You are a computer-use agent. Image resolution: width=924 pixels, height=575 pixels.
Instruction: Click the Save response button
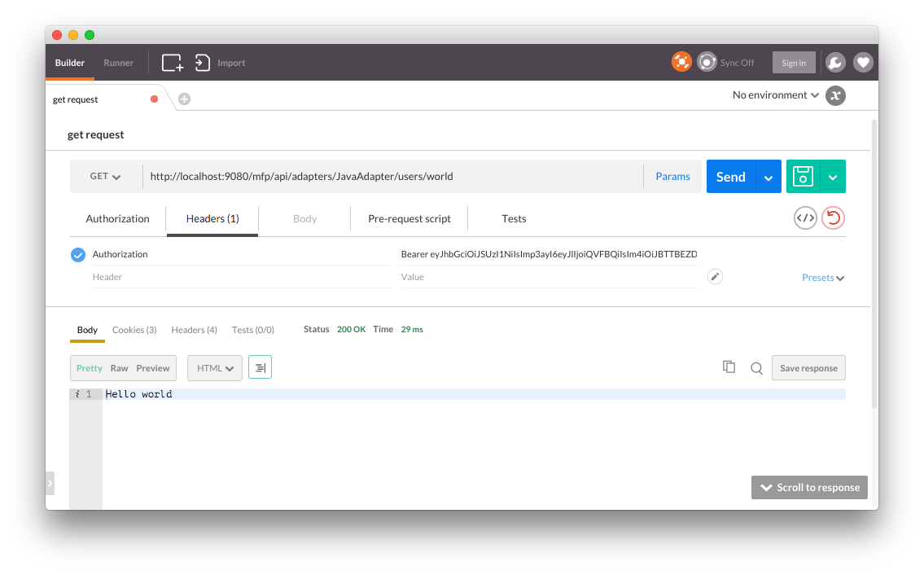pyautogui.click(x=808, y=368)
